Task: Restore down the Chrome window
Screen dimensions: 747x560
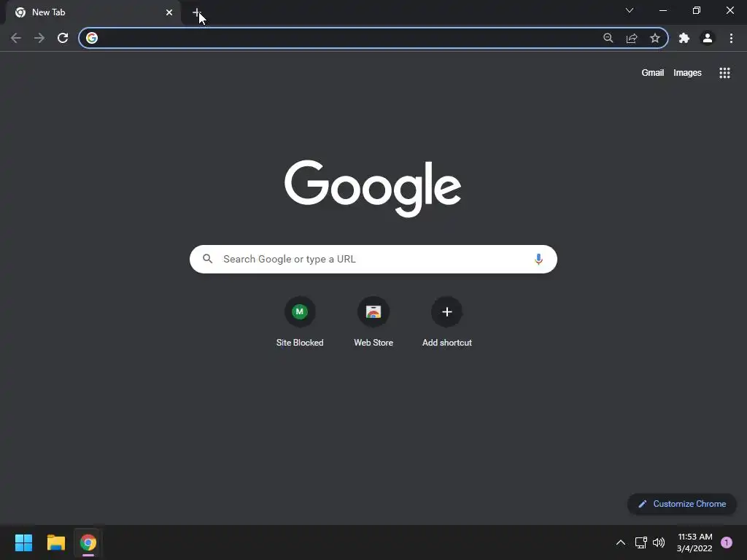Action: [697, 10]
